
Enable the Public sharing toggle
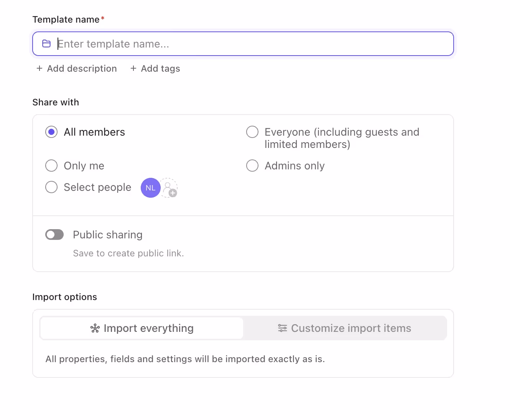(54, 235)
